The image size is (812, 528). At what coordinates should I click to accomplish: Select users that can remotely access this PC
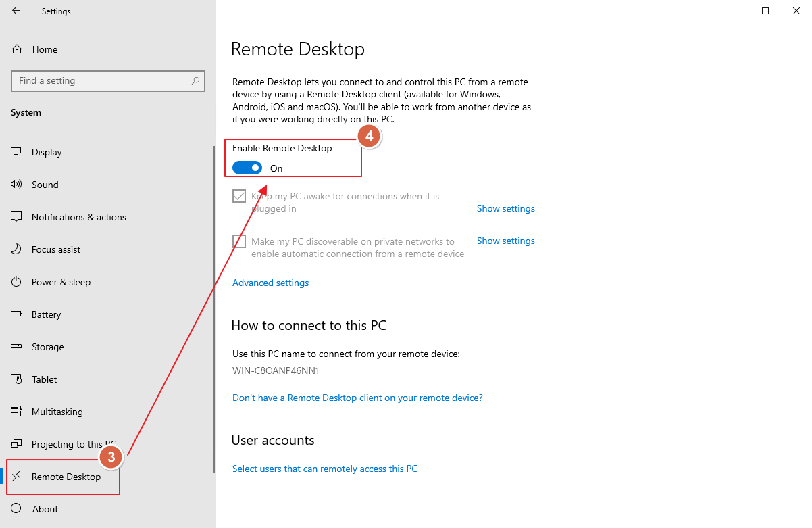pyautogui.click(x=325, y=469)
